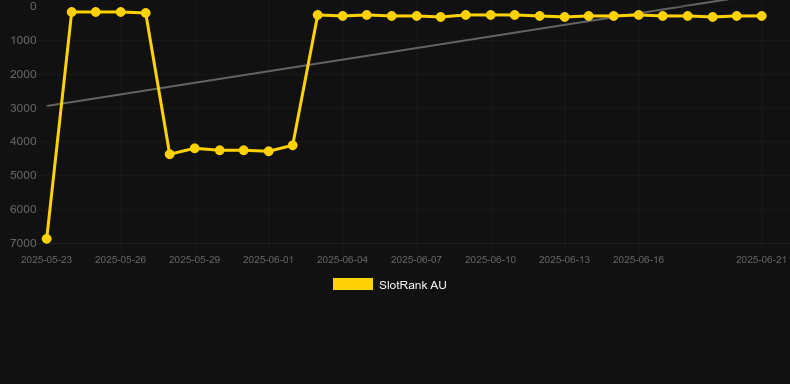Select the first dip point near 4400
This screenshot has height=384, width=790.
click(170, 154)
